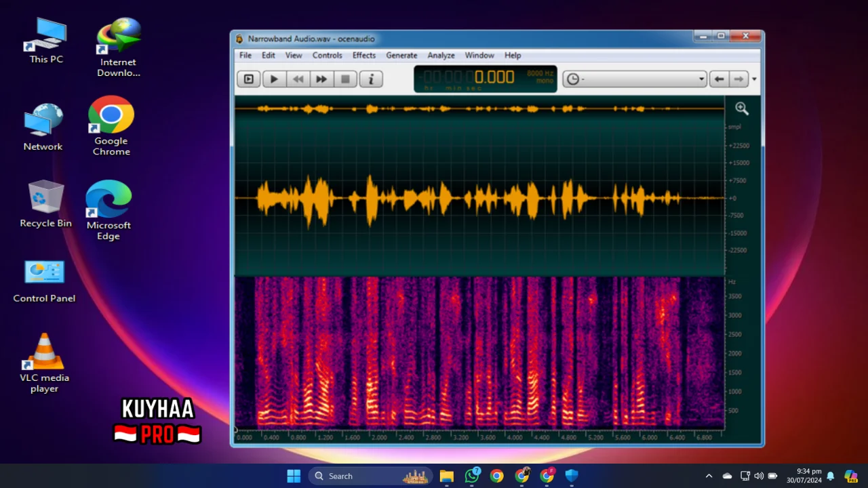Expand the history clock dropdown

635,79
